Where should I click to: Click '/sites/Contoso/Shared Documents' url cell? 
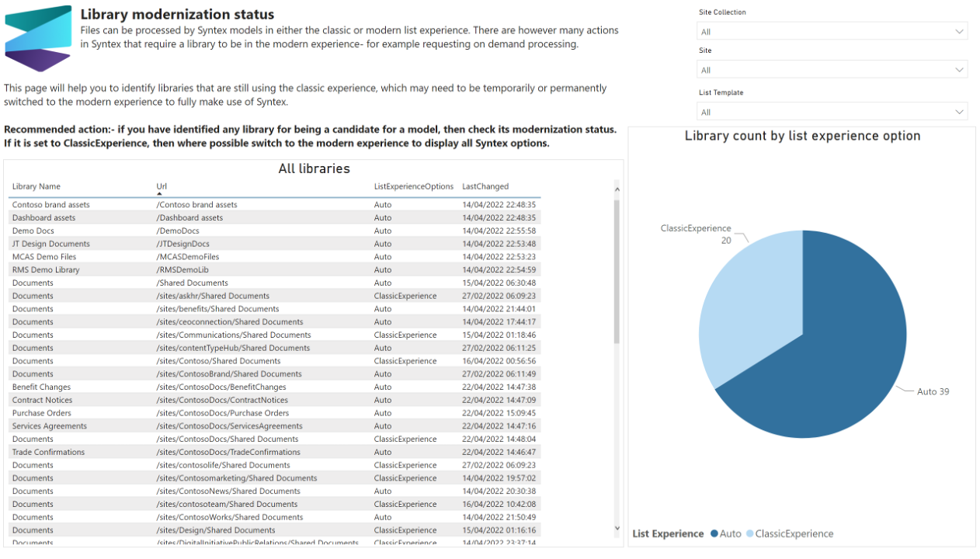coord(218,361)
